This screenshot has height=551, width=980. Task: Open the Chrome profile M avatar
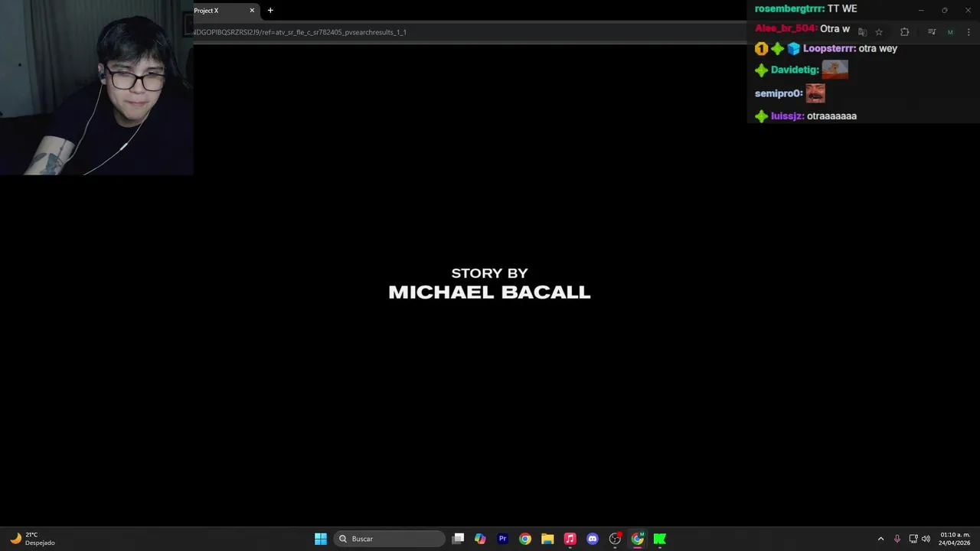point(950,32)
